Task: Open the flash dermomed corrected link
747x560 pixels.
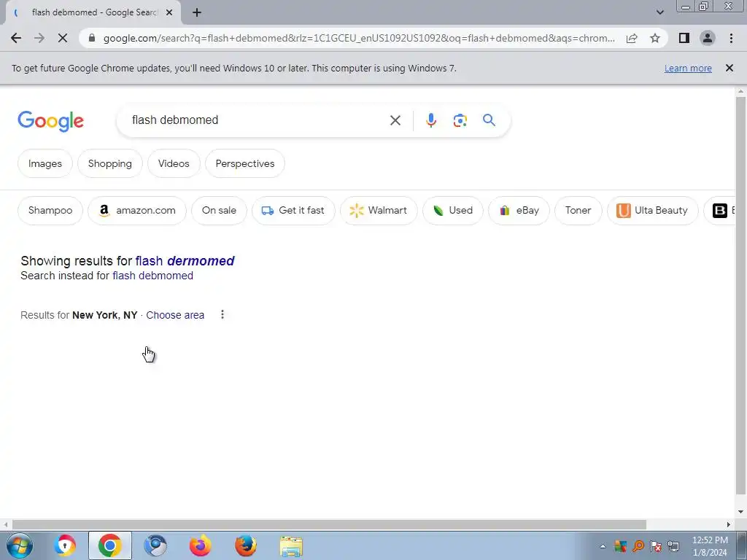Action: pyautogui.click(x=185, y=261)
